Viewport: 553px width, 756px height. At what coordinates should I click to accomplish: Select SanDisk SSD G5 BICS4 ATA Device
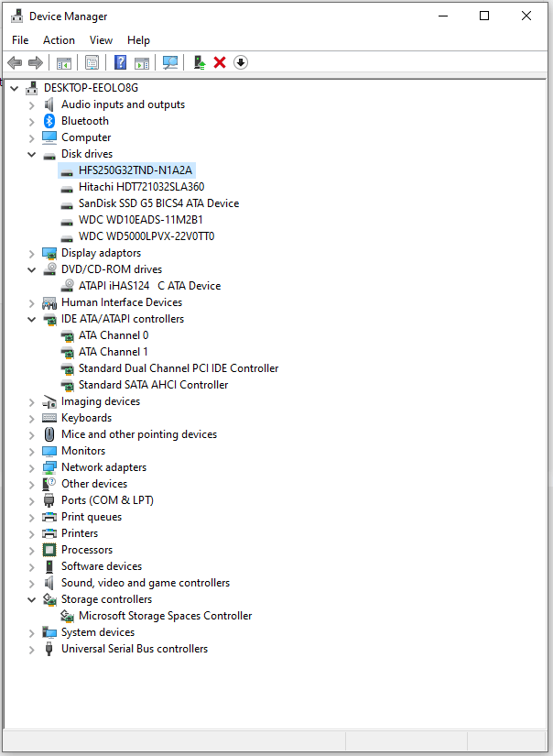[159, 203]
